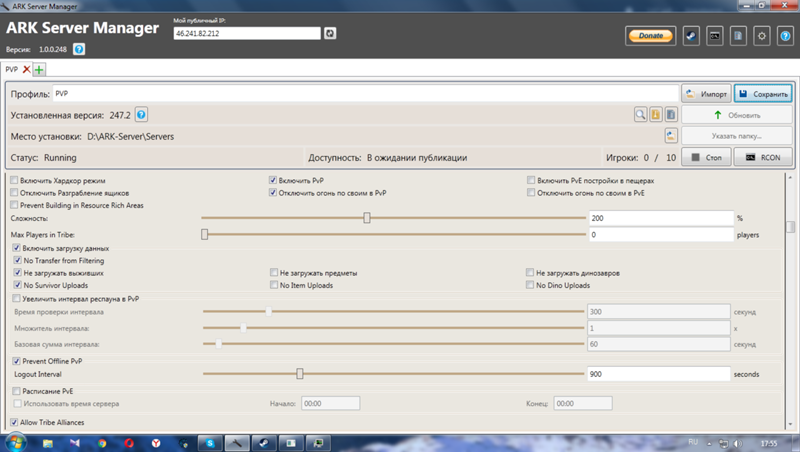Viewport: 800px width, 452px height.
Task: Click the Donate button
Action: (651, 36)
